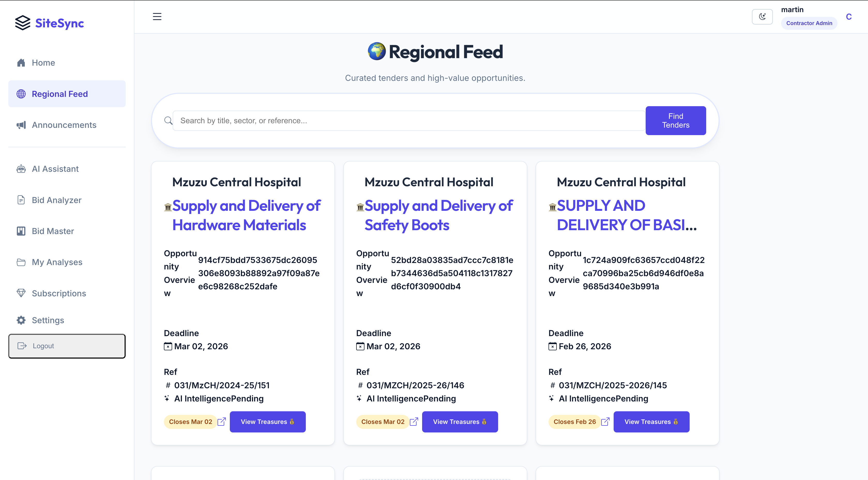Open the AI Assistant section

(55, 169)
